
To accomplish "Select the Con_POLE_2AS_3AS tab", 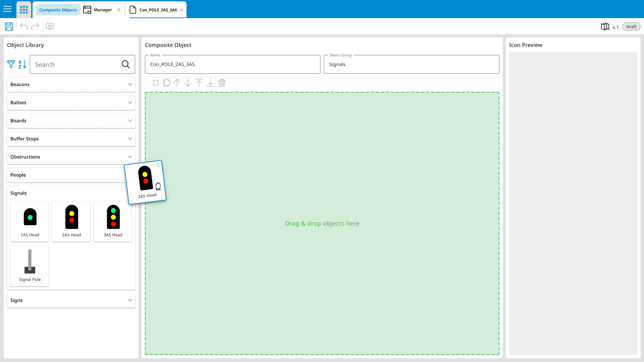I will 158,10.
